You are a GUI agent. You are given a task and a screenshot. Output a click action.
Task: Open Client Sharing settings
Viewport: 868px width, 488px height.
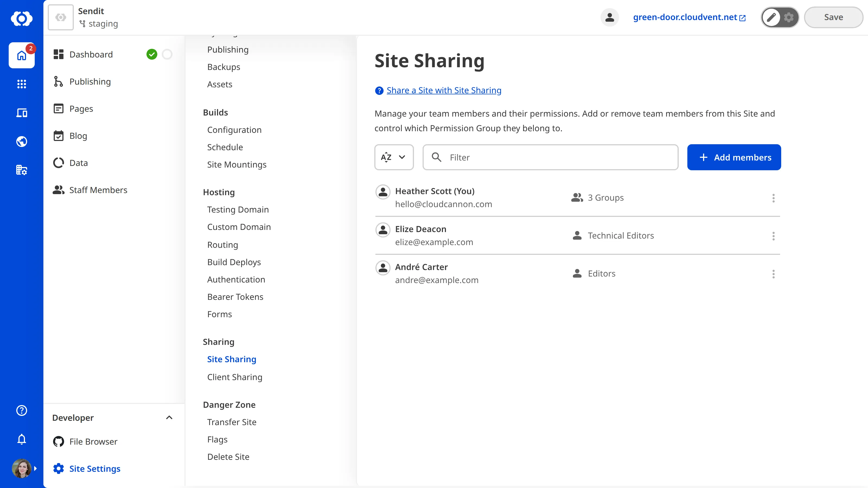(x=235, y=377)
